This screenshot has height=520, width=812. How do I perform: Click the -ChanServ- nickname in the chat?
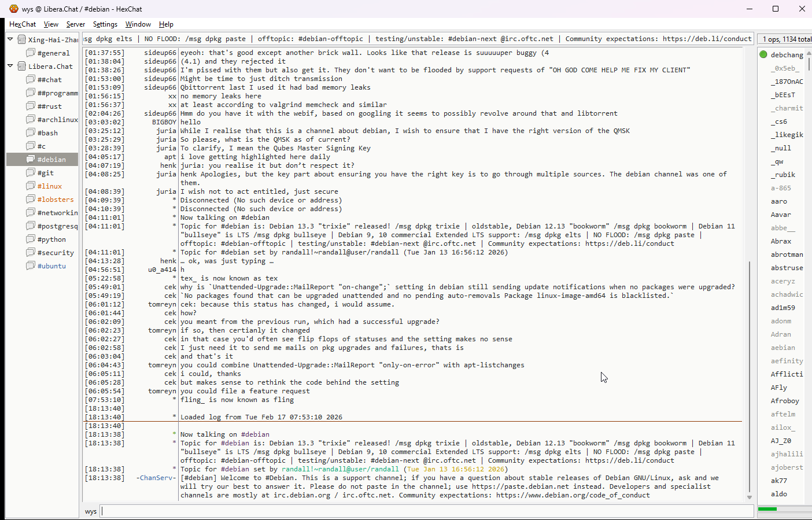(156, 478)
